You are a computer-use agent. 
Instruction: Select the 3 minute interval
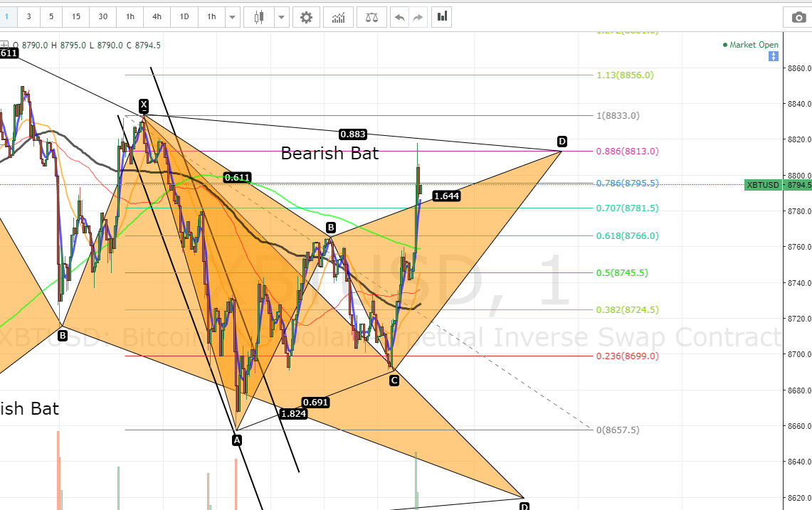coord(29,16)
